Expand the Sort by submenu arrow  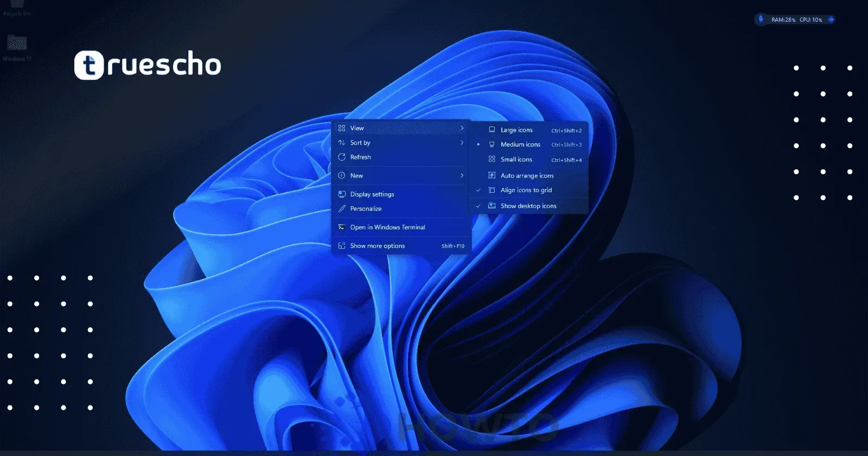pyautogui.click(x=462, y=143)
